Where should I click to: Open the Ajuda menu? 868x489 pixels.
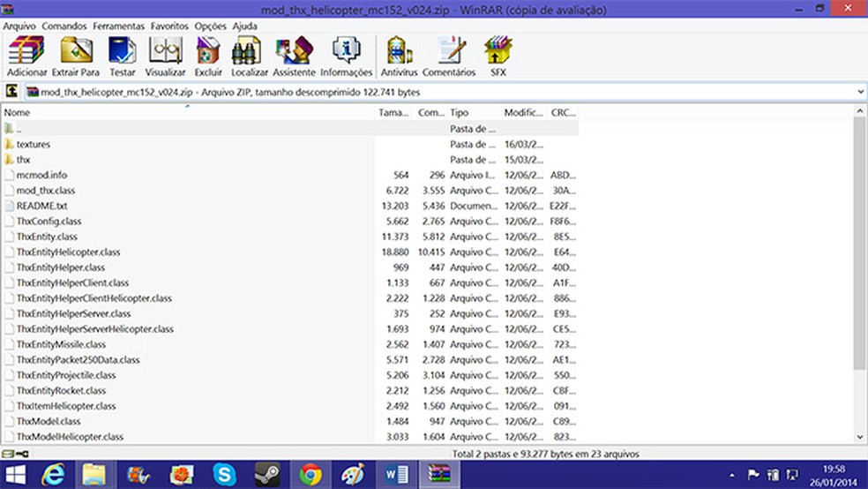coord(244,26)
